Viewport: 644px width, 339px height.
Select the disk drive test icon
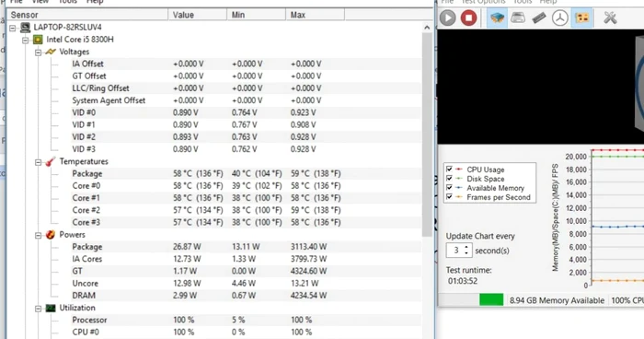(518, 18)
